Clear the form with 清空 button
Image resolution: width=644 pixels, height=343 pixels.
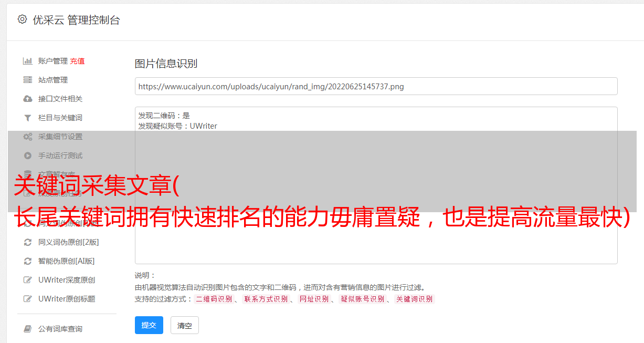click(185, 326)
